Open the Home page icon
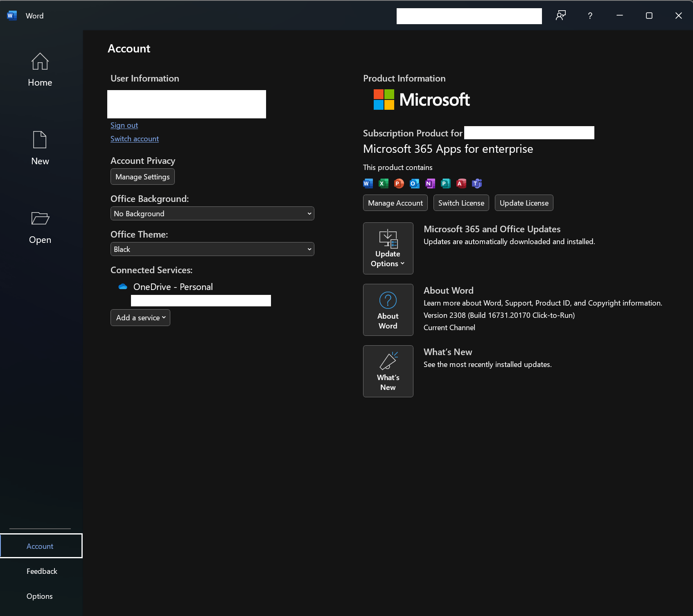693x616 pixels. pyautogui.click(x=40, y=61)
